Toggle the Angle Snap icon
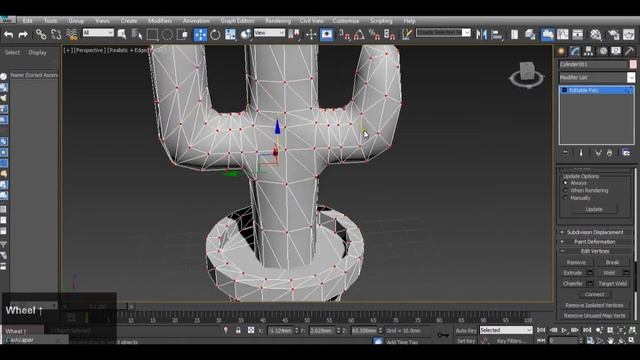 pyautogui.click(x=359, y=35)
